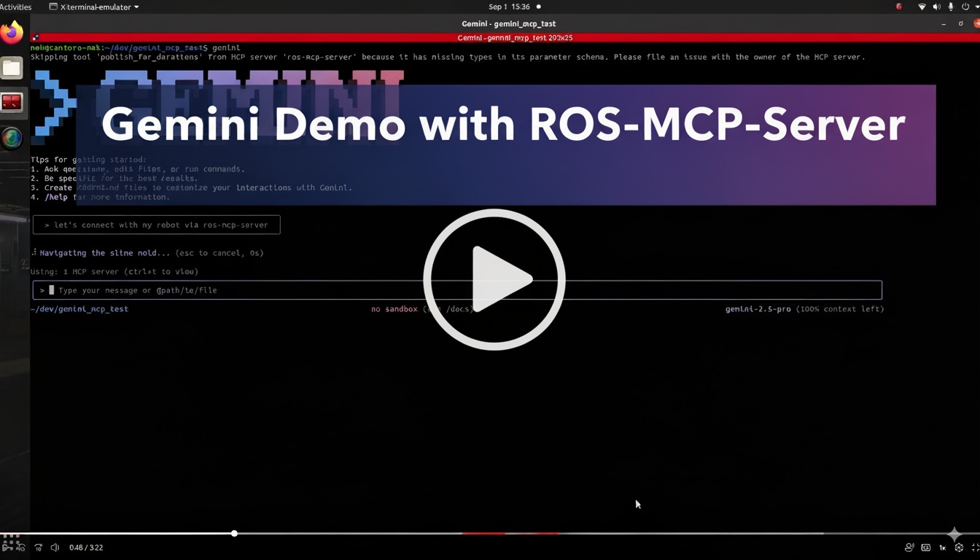980x560 pixels.
Task: Click the 'Using: 1 MCP server' line
Action: point(114,271)
